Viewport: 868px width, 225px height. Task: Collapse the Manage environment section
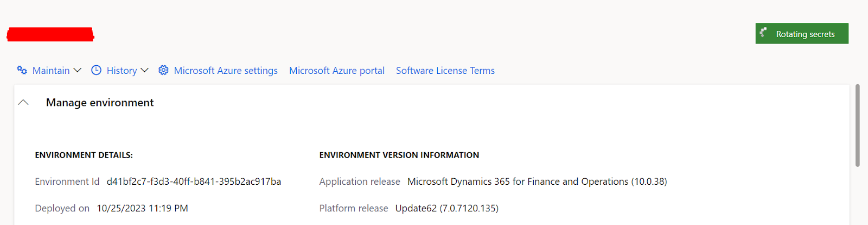pos(23,102)
